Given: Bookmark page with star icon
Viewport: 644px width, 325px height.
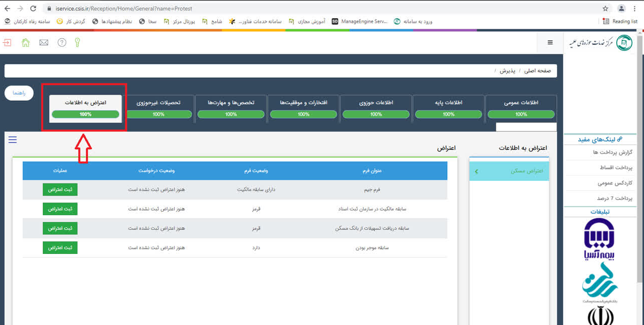Looking at the screenshot, I should [x=605, y=9].
